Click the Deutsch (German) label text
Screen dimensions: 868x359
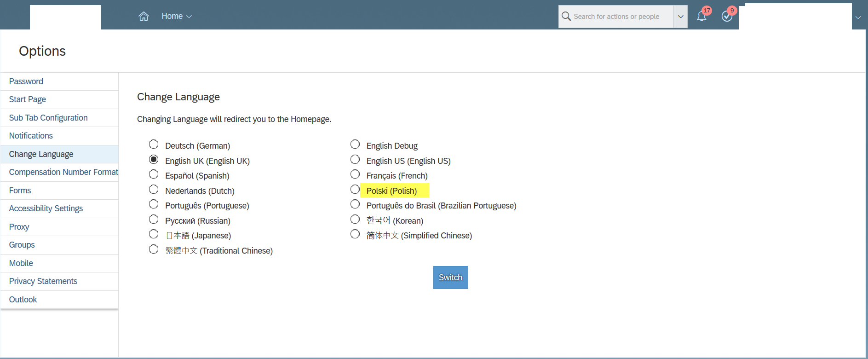coord(198,146)
